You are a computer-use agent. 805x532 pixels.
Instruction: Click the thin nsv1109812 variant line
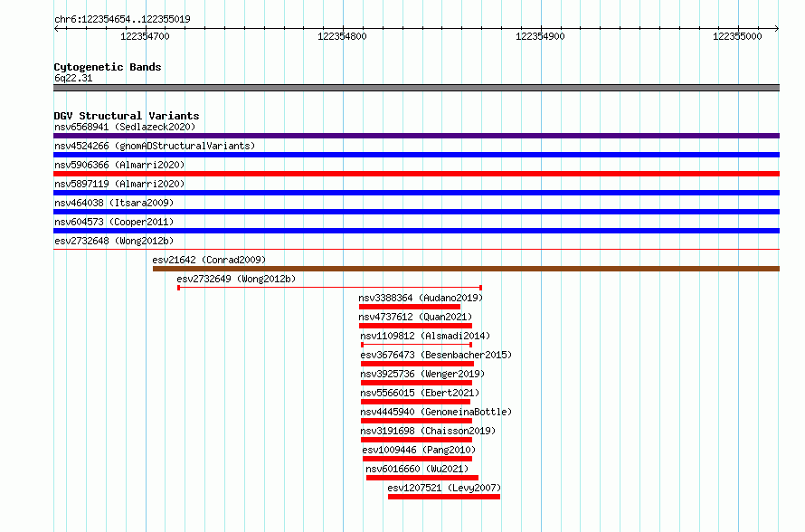(416, 345)
